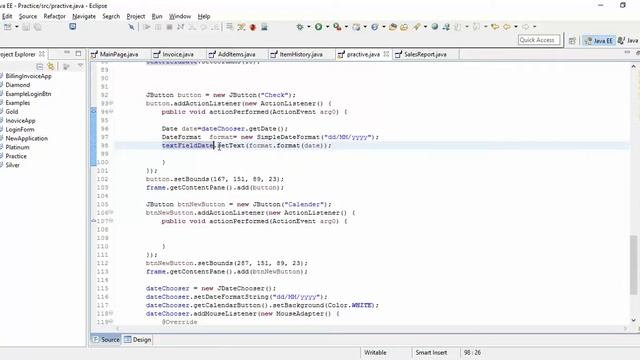This screenshot has width=640, height=360.
Task: Open the New file dropdown arrow
Action: 17,27
